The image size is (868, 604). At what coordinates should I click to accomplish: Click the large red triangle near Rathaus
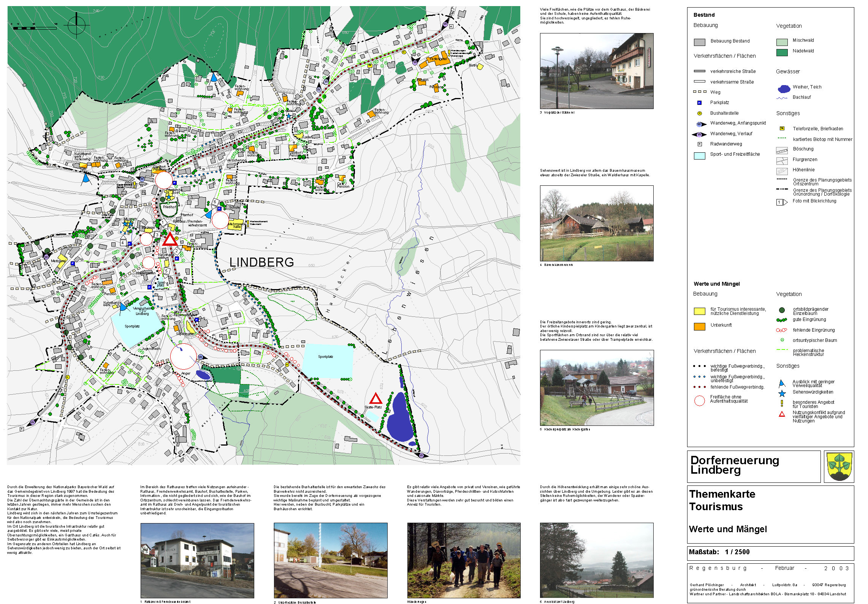(170, 240)
